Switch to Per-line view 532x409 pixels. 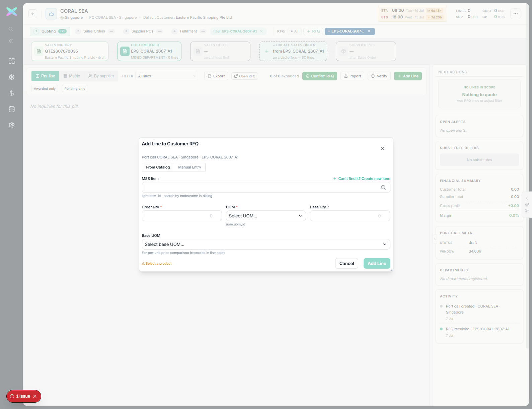pos(45,76)
